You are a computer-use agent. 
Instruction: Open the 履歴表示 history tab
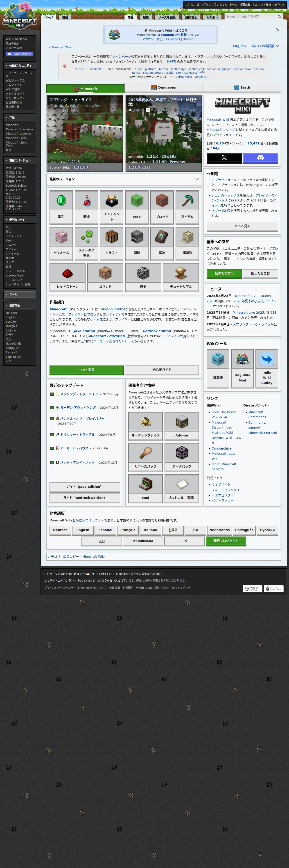[191, 17]
